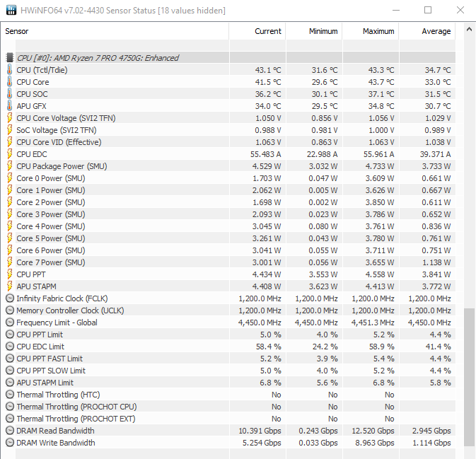This screenshot has height=459, width=476.
Task: Click the 4.733 W maximum of CPU Package Power
Action: click(x=380, y=166)
